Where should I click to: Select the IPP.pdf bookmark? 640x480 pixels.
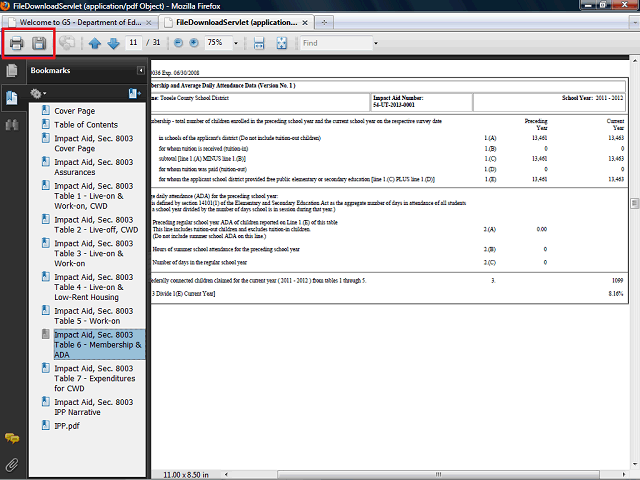70,425
